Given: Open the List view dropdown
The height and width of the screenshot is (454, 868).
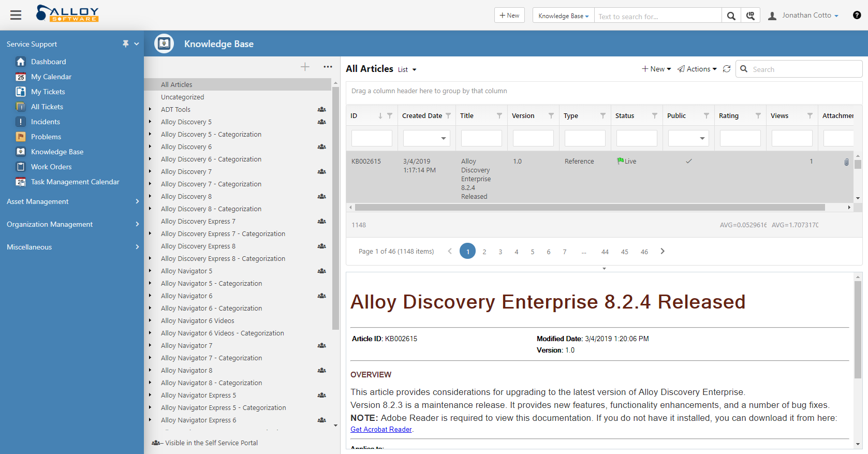Looking at the screenshot, I should (x=407, y=70).
